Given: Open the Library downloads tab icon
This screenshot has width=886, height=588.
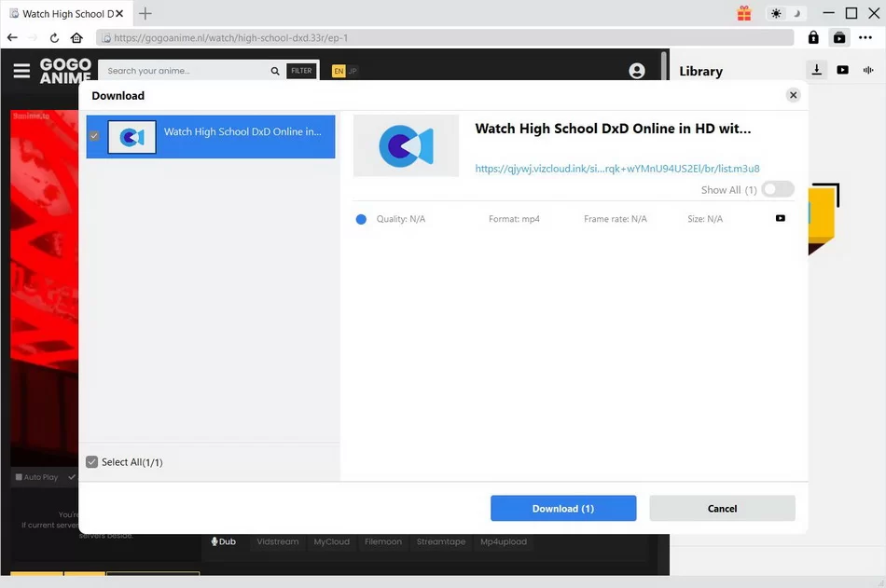Looking at the screenshot, I should click(x=816, y=70).
